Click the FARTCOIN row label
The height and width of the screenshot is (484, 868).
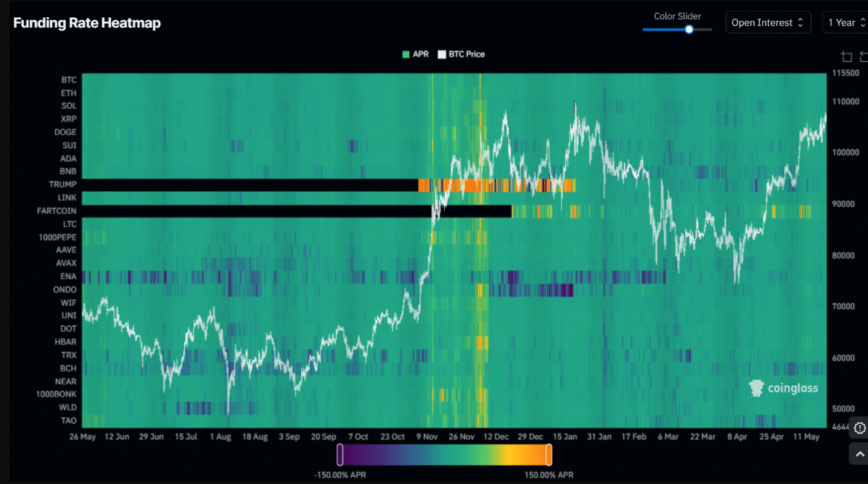click(x=57, y=211)
